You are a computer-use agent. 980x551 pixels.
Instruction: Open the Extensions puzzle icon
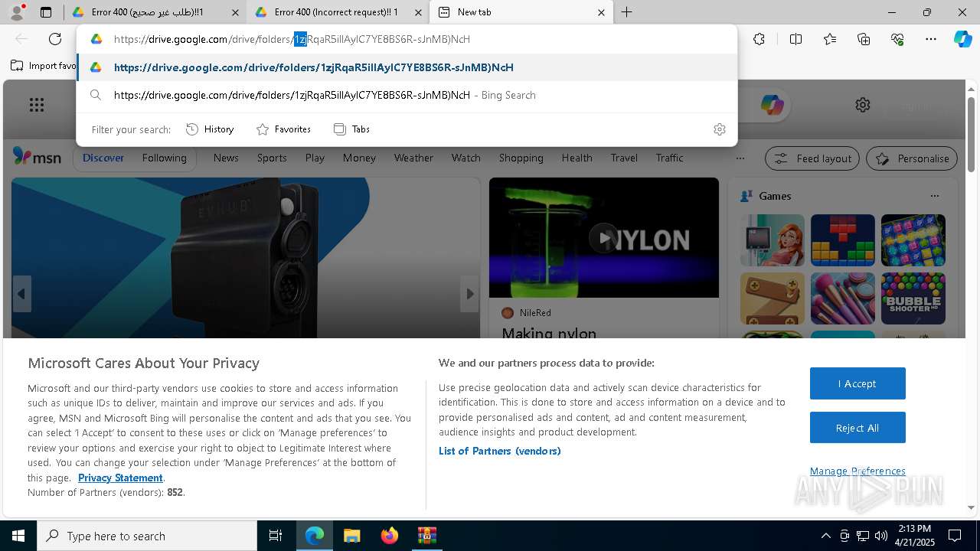click(759, 39)
